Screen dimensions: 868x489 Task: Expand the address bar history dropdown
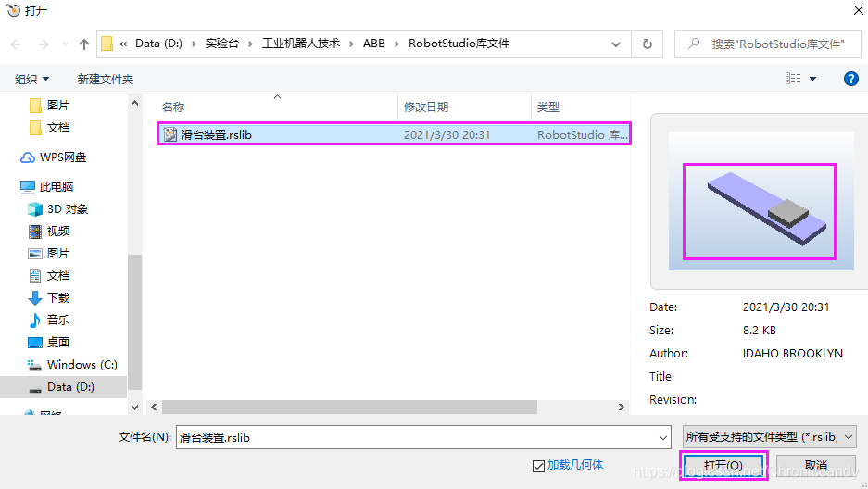click(616, 44)
